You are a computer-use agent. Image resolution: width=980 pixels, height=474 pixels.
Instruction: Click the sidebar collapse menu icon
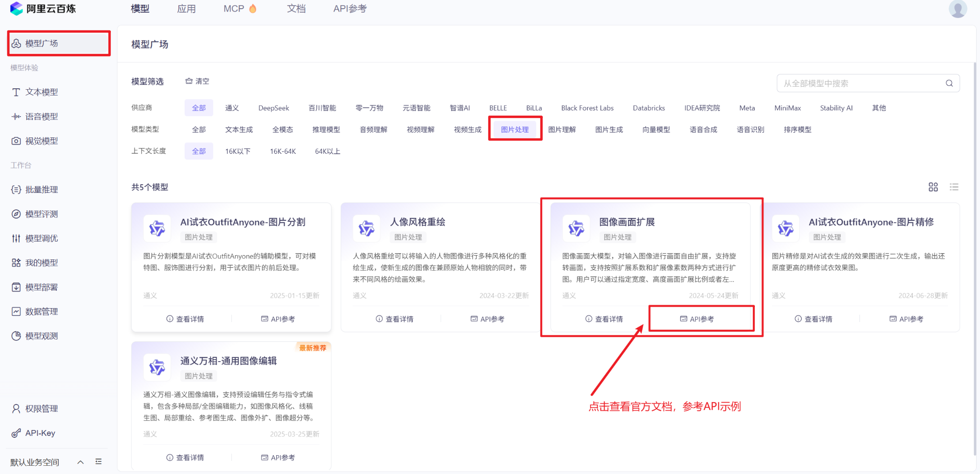99,461
